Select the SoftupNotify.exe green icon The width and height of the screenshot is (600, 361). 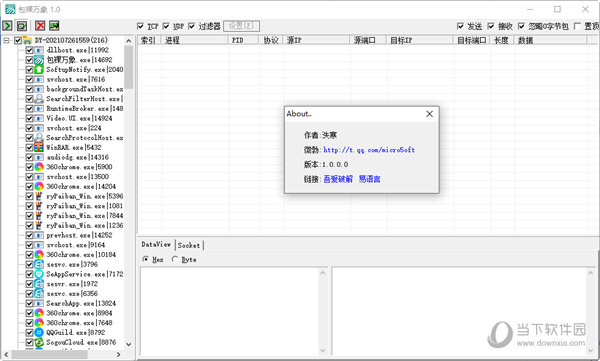[x=39, y=69]
